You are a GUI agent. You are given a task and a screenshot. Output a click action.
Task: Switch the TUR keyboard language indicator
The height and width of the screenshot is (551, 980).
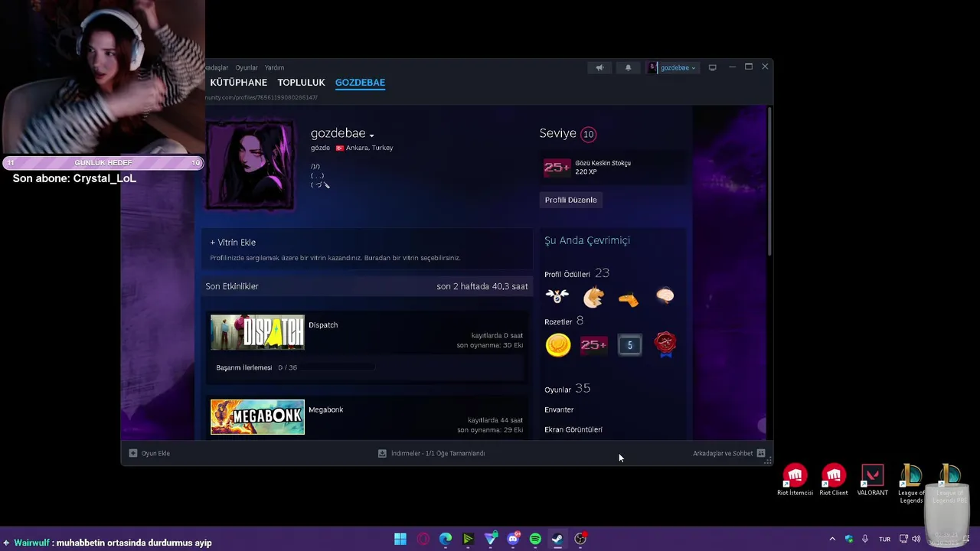click(884, 539)
